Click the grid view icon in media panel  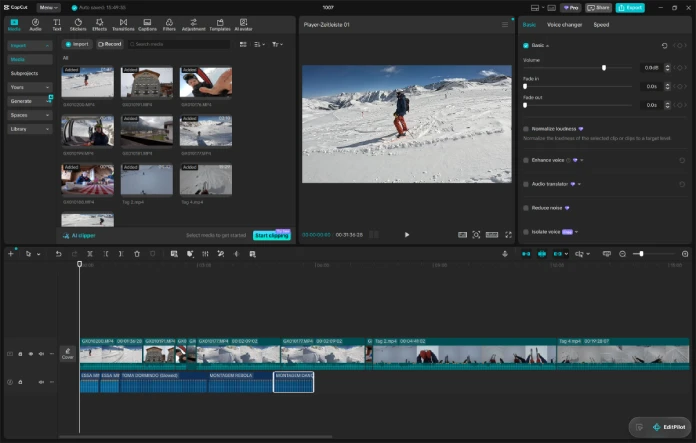point(243,44)
